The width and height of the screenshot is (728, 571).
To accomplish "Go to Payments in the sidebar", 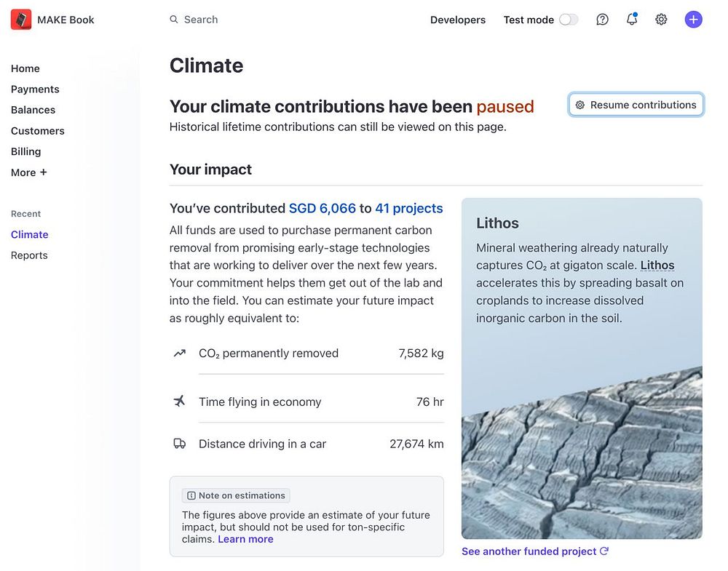I will coord(35,89).
